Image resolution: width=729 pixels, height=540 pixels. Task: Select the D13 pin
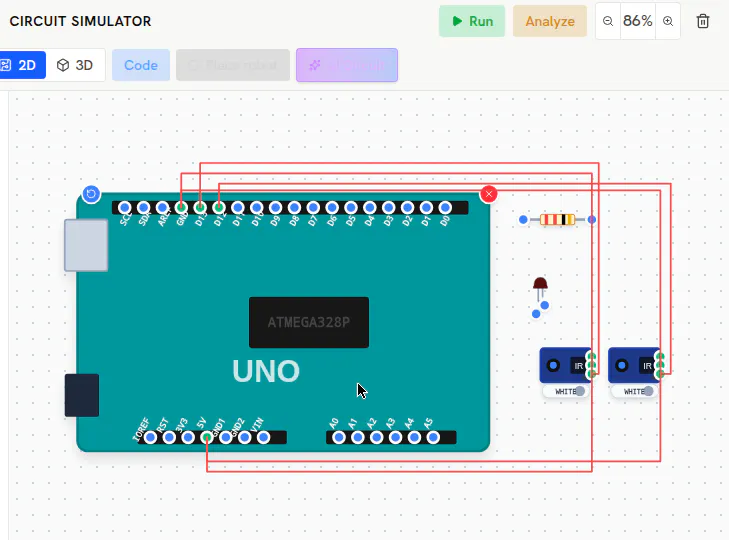(x=200, y=207)
